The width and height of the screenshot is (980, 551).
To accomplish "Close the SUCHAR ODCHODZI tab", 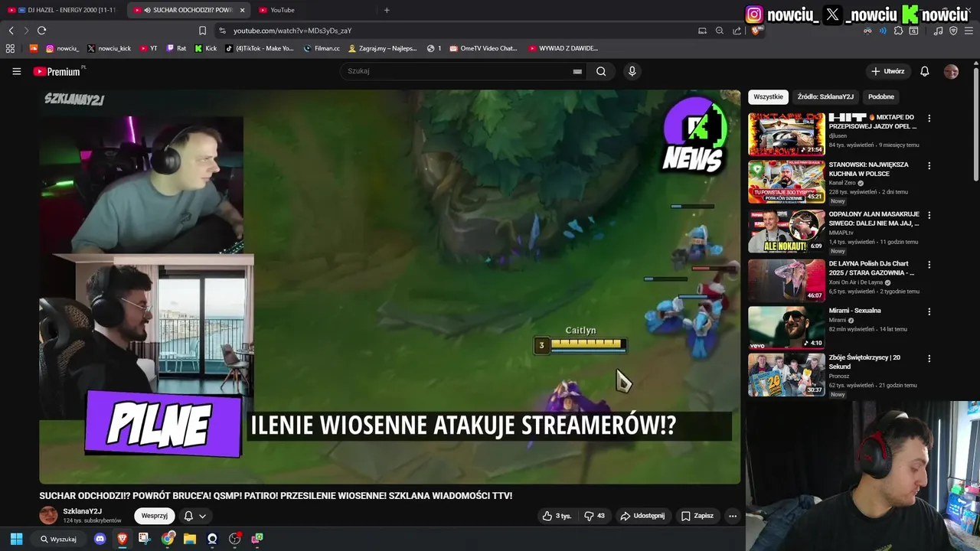I will point(242,10).
